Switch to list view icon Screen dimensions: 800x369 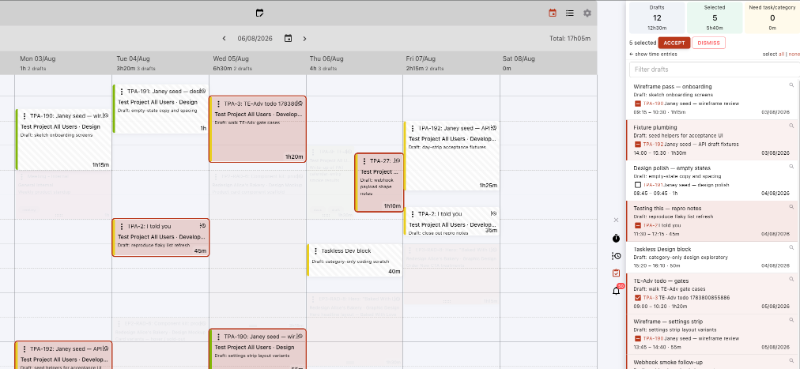[570, 13]
